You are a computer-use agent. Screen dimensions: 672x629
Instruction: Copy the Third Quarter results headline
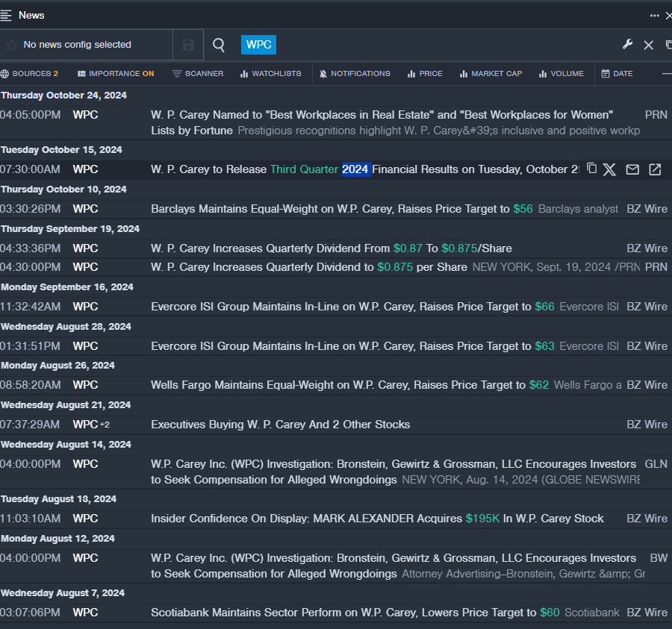click(591, 169)
